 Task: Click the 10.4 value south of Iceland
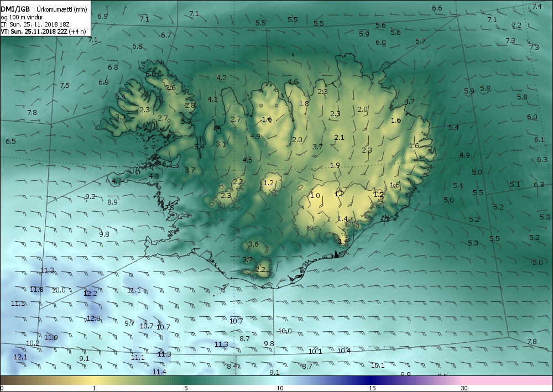344,351
